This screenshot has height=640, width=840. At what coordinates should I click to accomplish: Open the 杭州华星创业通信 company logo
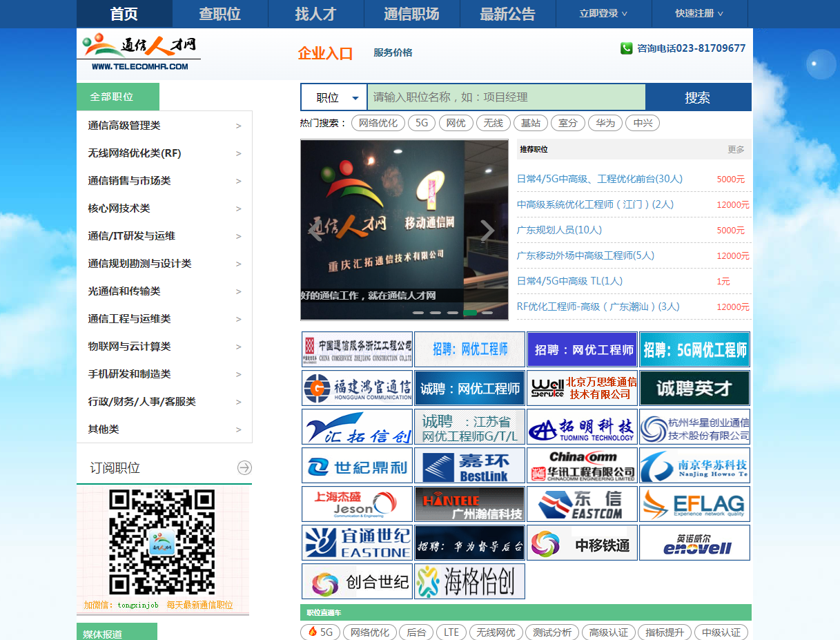[694, 427]
